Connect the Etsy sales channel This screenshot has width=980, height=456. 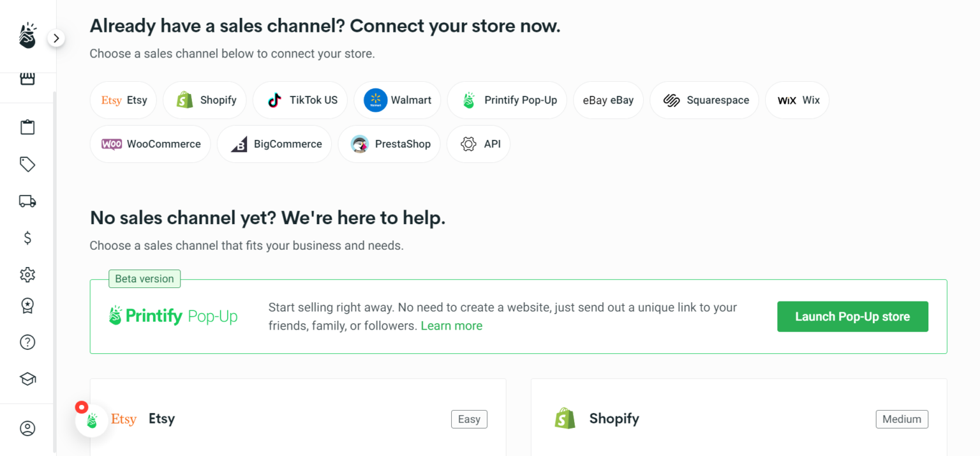[x=123, y=100]
